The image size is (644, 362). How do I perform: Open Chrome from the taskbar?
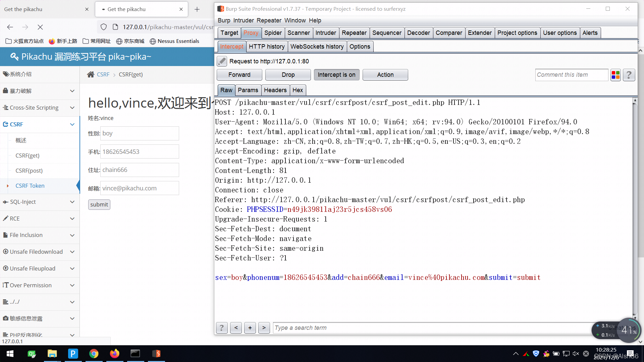(94, 354)
